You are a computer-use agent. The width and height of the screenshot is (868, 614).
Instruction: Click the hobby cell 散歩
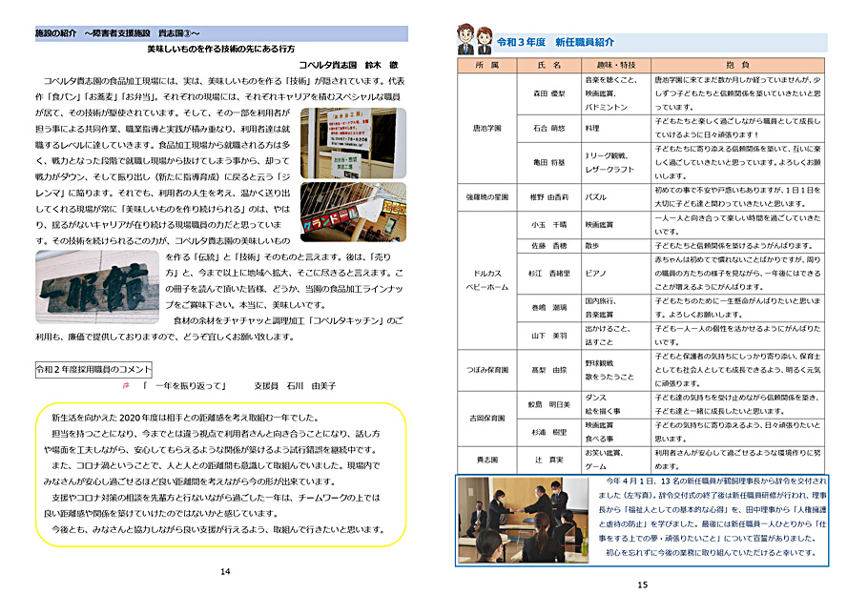tap(592, 246)
